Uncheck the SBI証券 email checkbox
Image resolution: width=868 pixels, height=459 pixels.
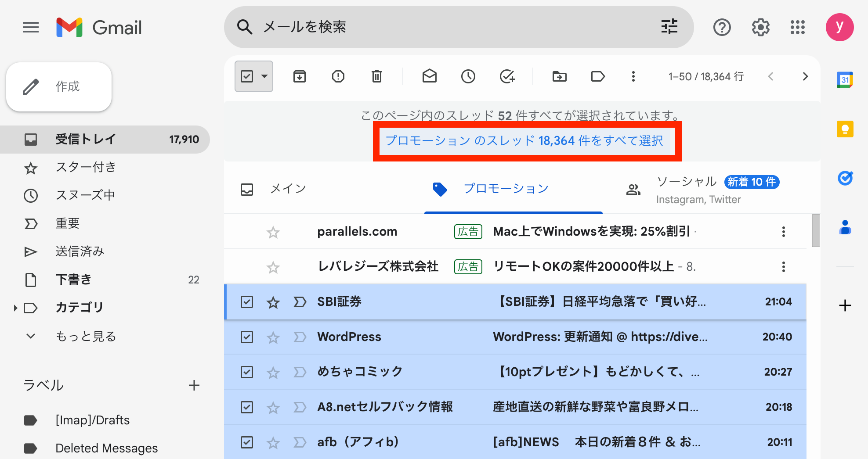247,302
